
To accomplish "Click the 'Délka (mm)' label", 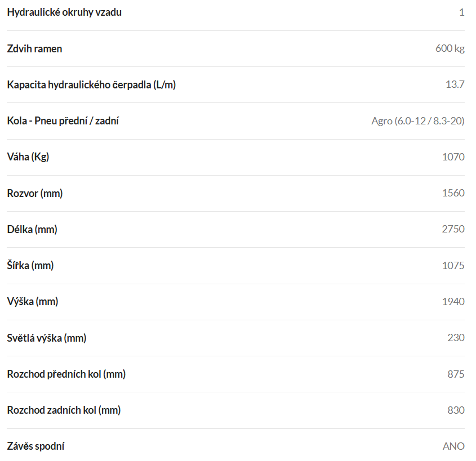I will tap(32, 229).
